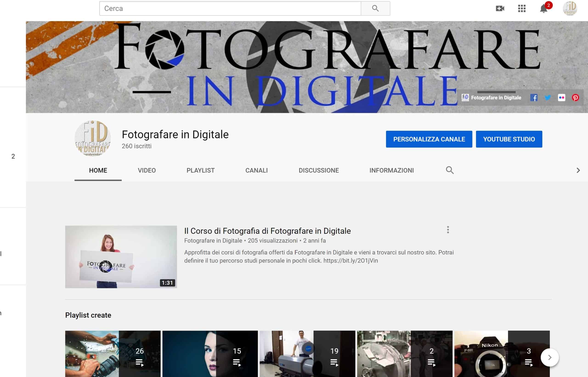
Task: Open featured video three-dot options menu
Action: [x=448, y=230]
